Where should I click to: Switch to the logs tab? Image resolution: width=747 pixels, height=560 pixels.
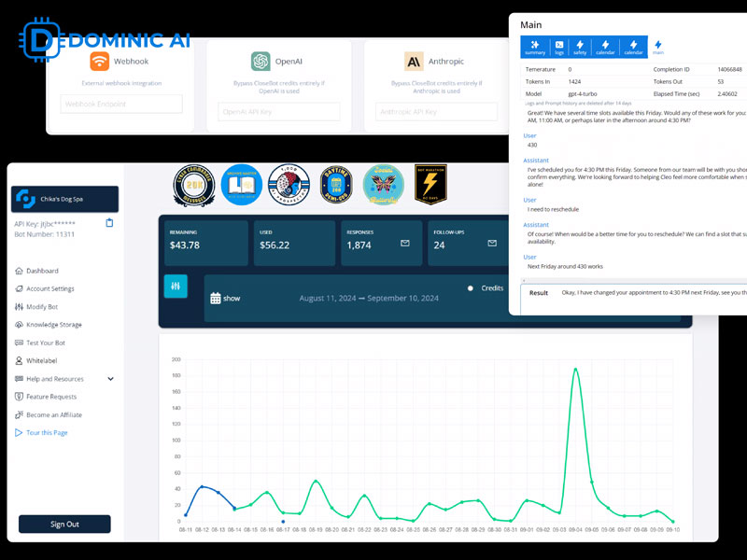point(558,47)
